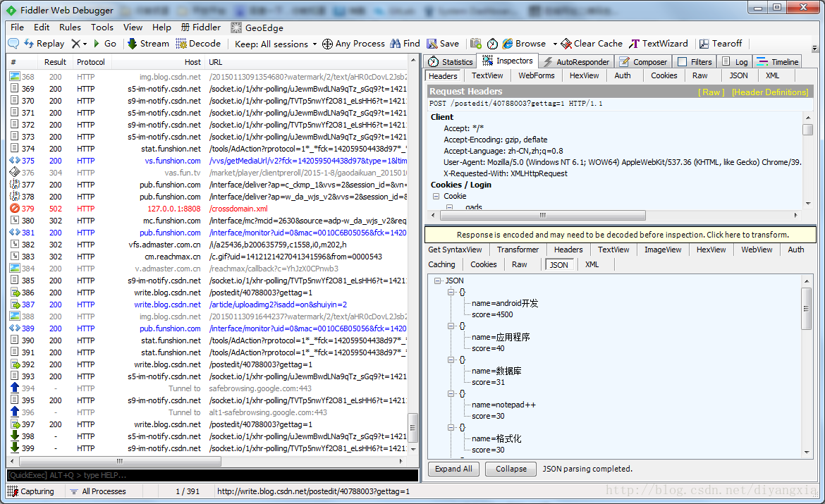Open the File menu
Screen dimensions: 825x504
[18, 27]
